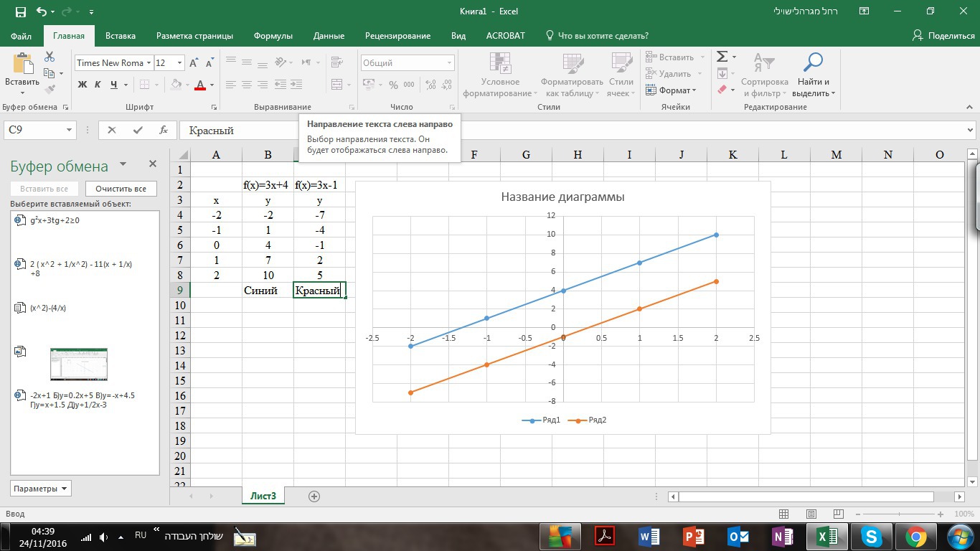Click the Очистить все button

tap(121, 189)
